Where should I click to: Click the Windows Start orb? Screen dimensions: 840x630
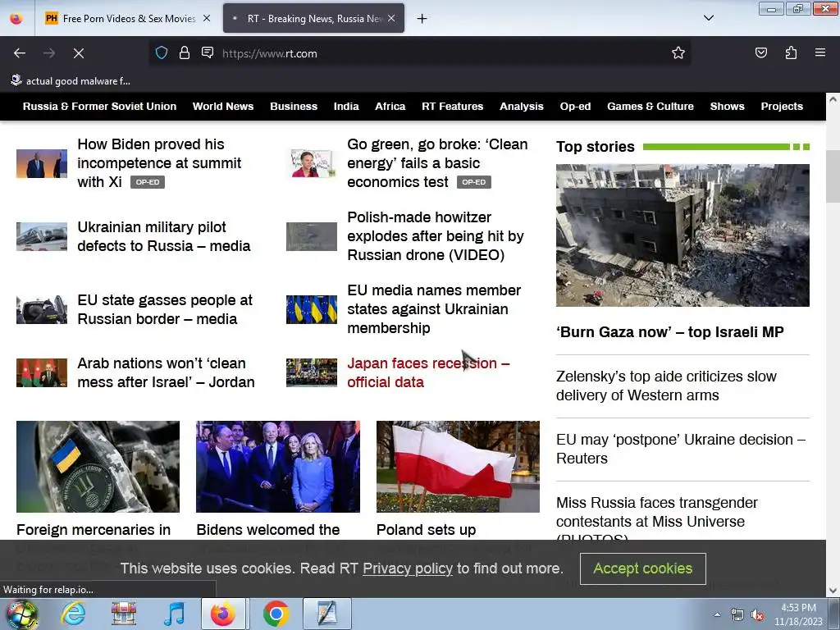point(21,614)
